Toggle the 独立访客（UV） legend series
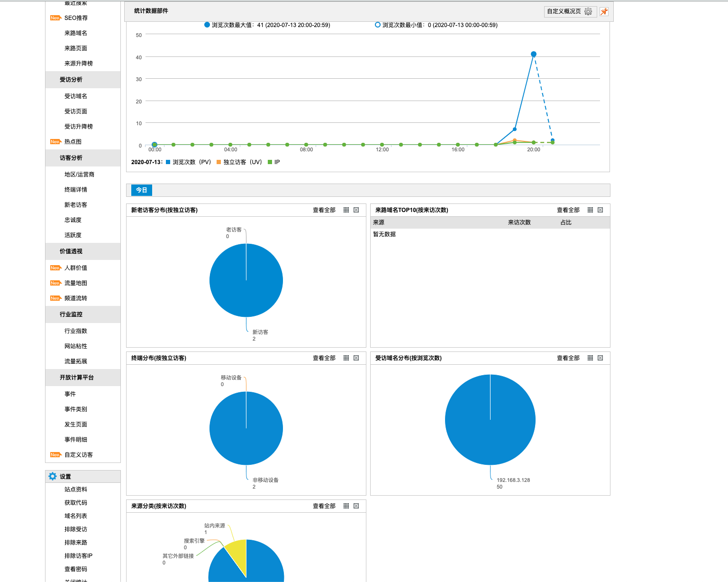The height and width of the screenshot is (582, 728). point(239,162)
